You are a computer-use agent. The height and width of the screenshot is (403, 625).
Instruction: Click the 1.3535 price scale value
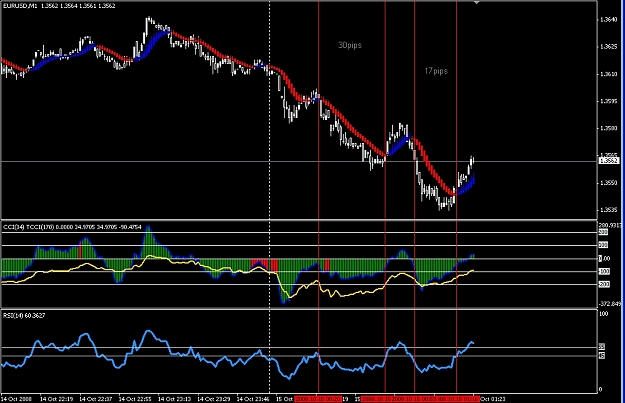click(x=608, y=210)
